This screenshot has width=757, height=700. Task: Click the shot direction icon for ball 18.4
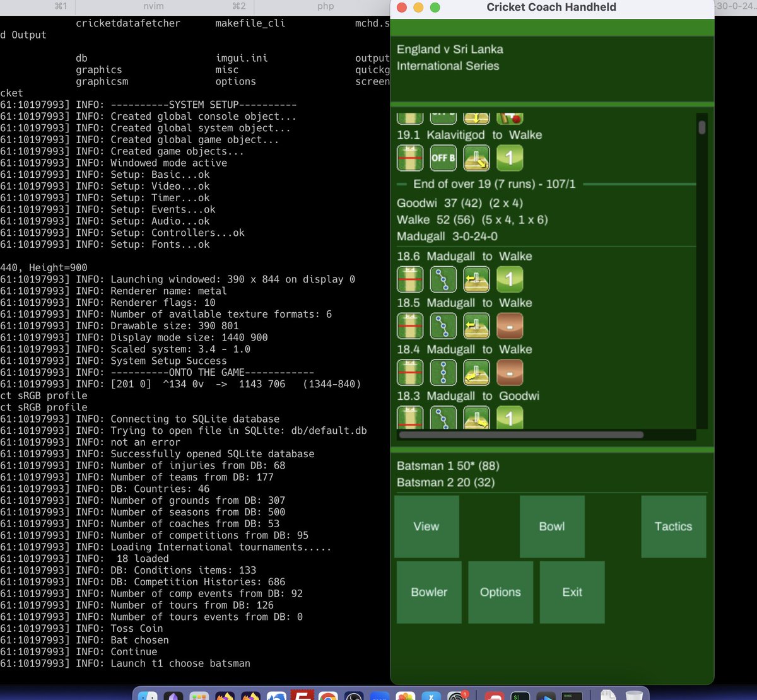[476, 373]
